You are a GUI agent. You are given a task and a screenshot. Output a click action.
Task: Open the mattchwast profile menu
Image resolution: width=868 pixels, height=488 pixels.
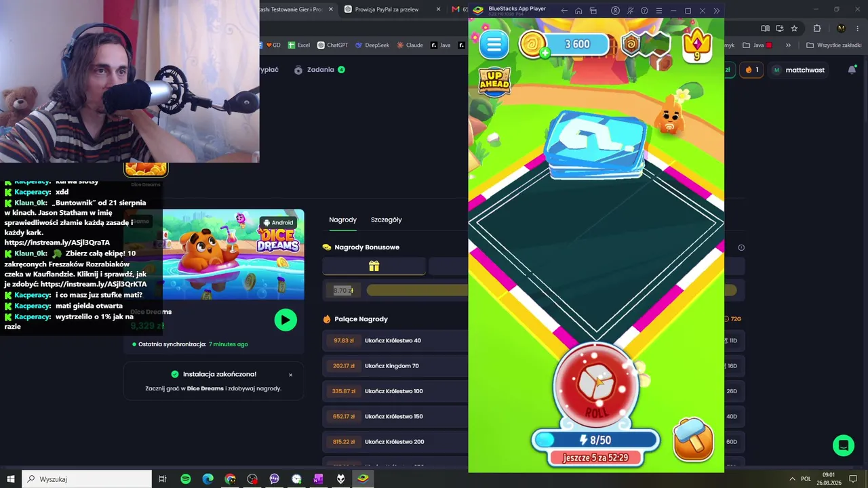click(x=799, y=70)
